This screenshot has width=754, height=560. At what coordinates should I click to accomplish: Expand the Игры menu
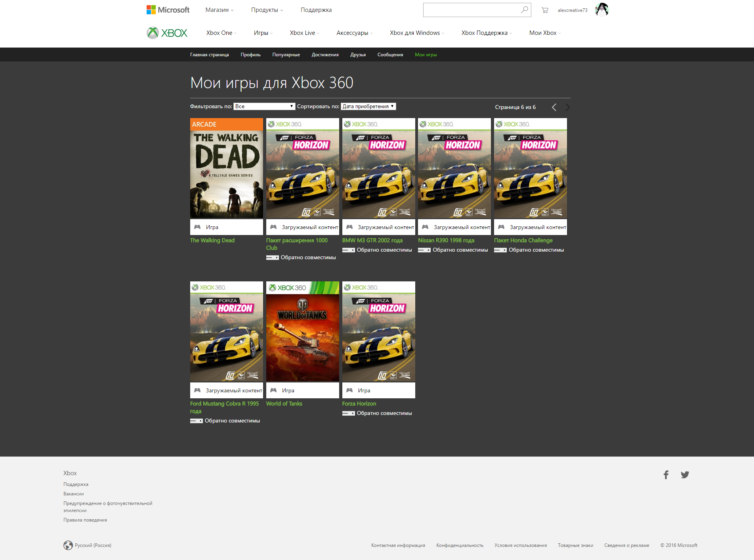point(263,33)
